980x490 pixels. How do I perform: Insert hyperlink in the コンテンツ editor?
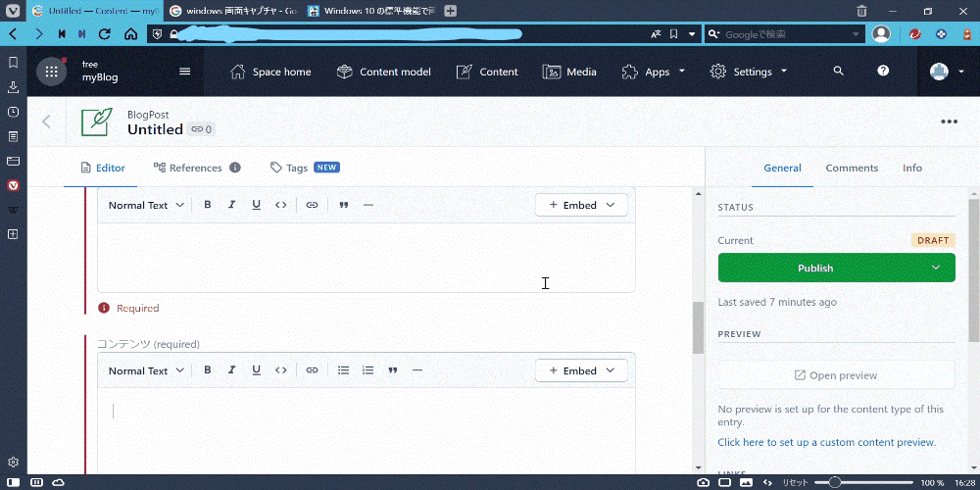click(312, 370)
